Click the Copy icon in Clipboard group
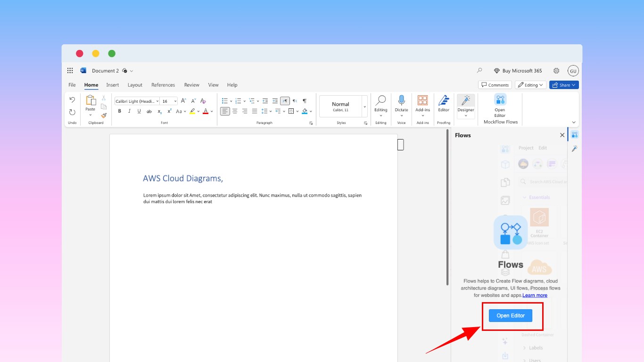Screen dimensions: 644x362 point(104,107)
